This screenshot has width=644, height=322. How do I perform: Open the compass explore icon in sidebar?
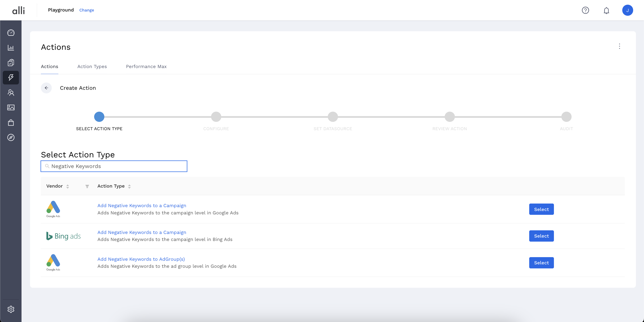(x=11, y=138)
